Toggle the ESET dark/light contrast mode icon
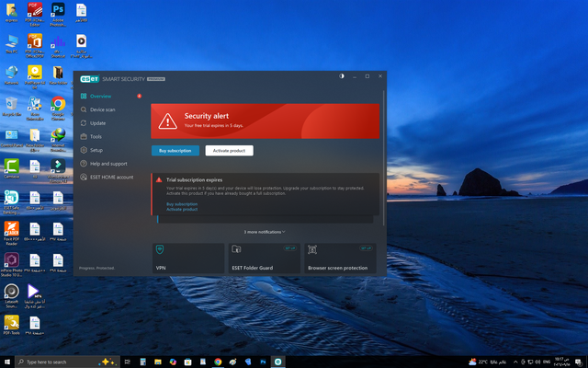Viewport: 588px width, 368px height. (x=342, y=76)
